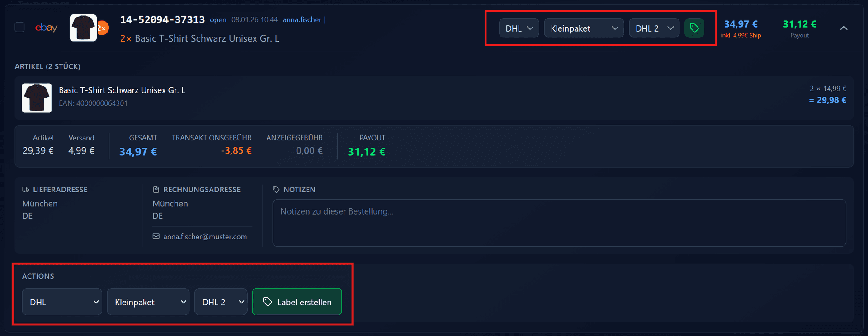Open the Kleinpaket dropdown in the header
The image size is (868, 336).
(x=584, y=28)
